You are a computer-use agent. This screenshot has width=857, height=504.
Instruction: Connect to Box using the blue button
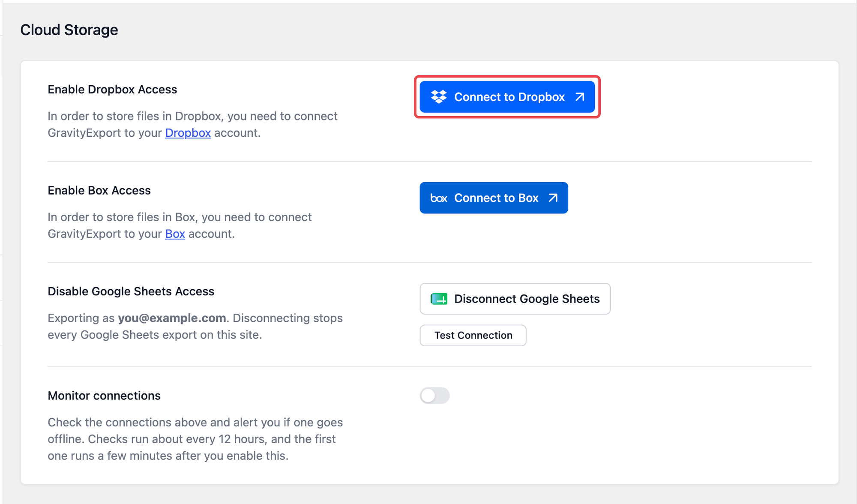(x=494, y=198)
